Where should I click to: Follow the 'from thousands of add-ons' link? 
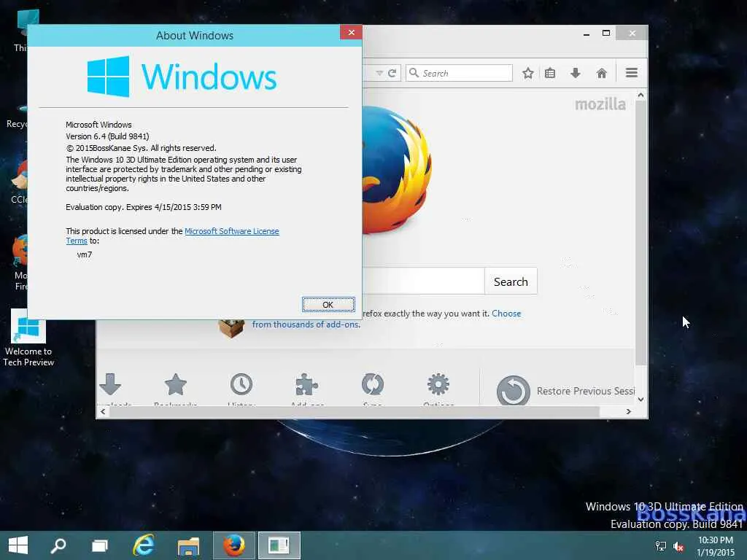pos(306,324)
